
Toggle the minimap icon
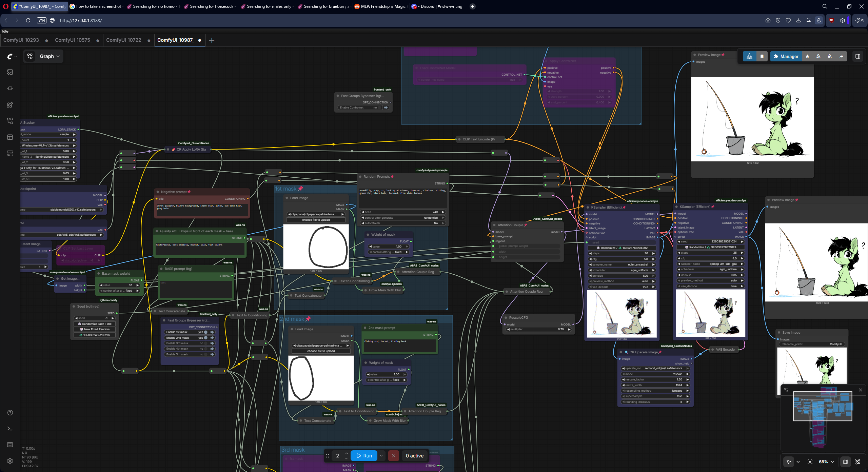[x=845, y=461]
